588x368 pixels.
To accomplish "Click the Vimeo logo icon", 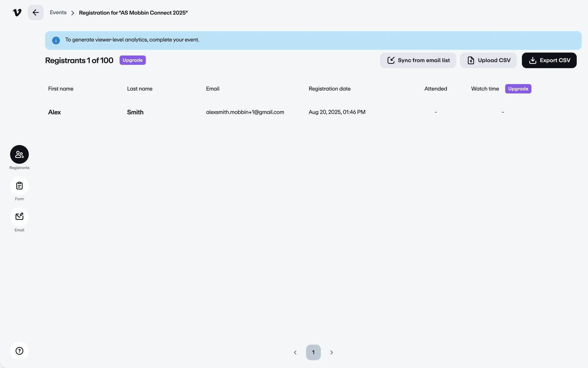I will click(17, 13).
